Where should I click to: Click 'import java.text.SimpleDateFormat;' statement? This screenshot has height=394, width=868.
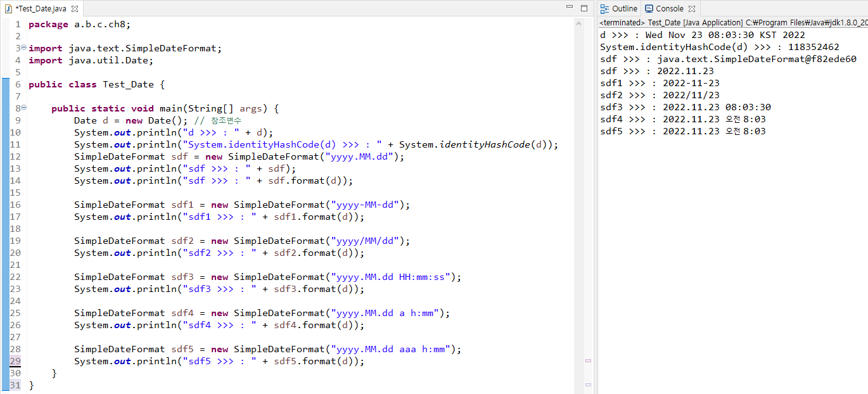click(125, 48)
